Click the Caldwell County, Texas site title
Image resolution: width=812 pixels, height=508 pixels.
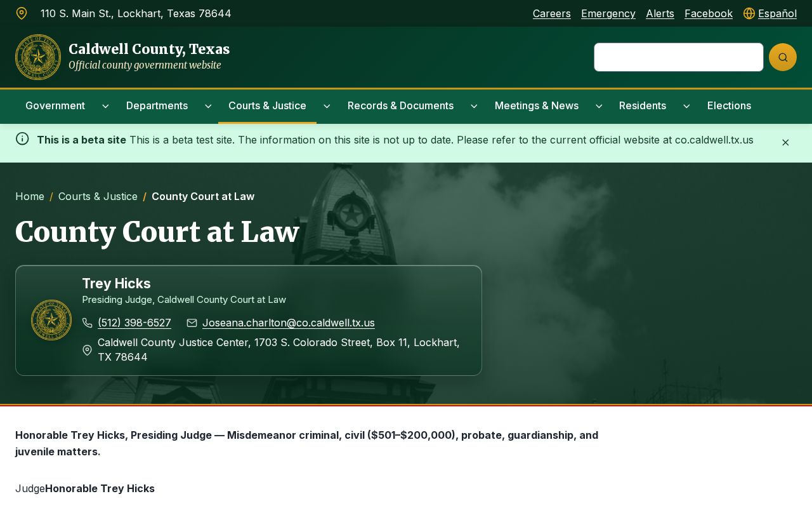(x=149, y=49)
